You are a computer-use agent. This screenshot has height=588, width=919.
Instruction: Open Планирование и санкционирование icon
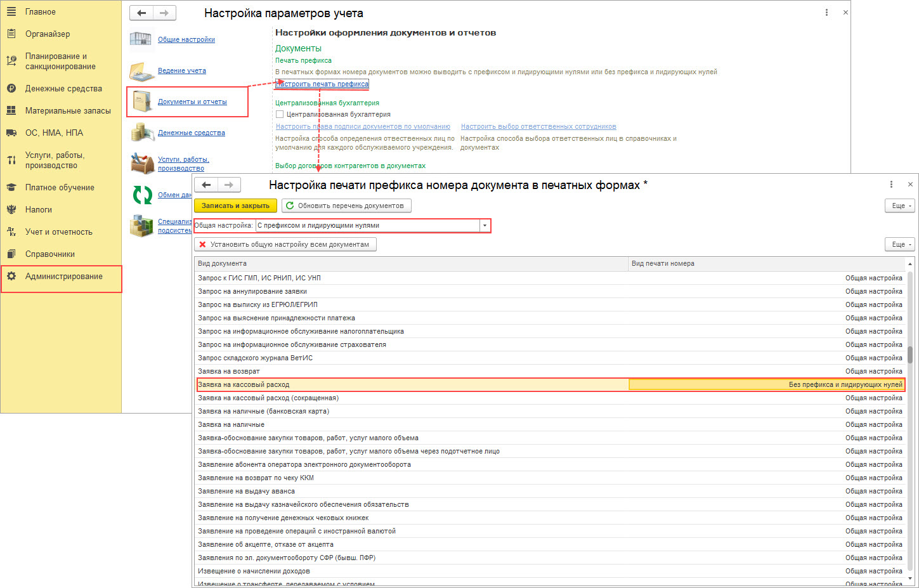coord(11,61)
